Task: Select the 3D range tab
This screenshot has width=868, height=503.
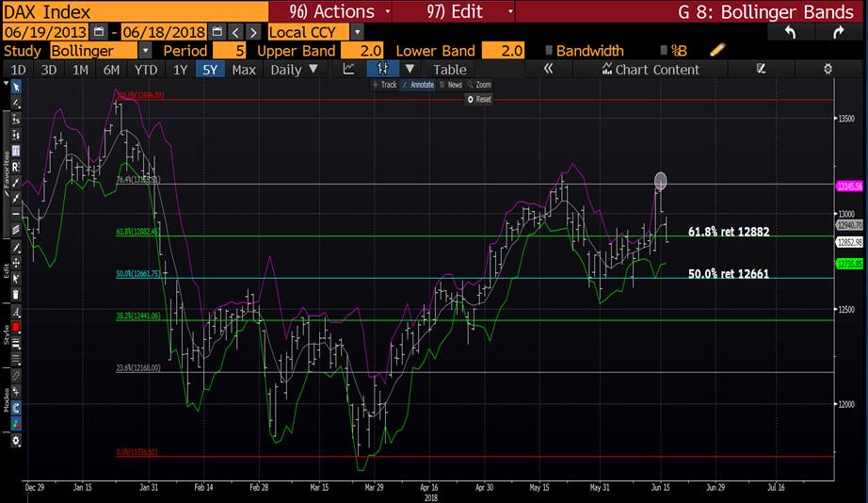Action: pos(49,70)
